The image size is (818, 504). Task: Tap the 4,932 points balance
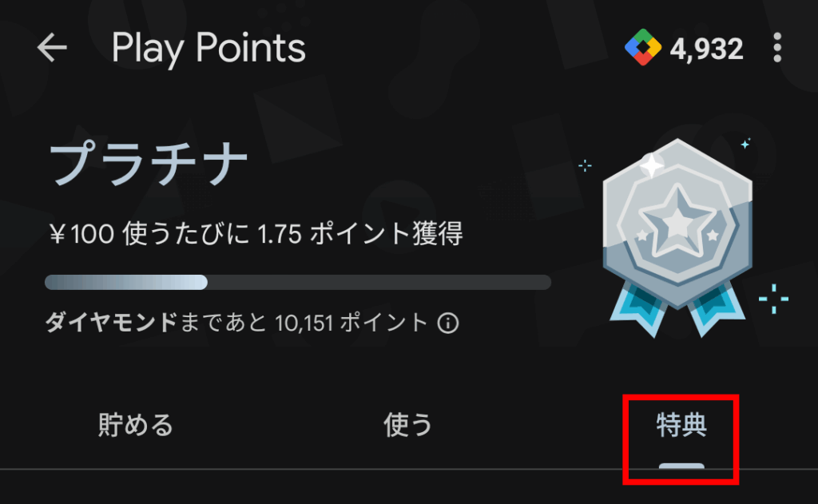click(x=706, y=49)
